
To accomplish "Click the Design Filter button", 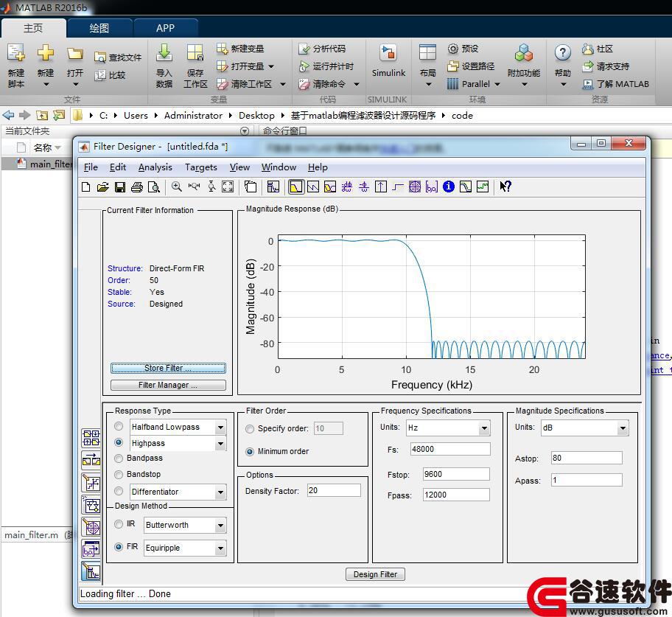I will (x=375, y=574).
